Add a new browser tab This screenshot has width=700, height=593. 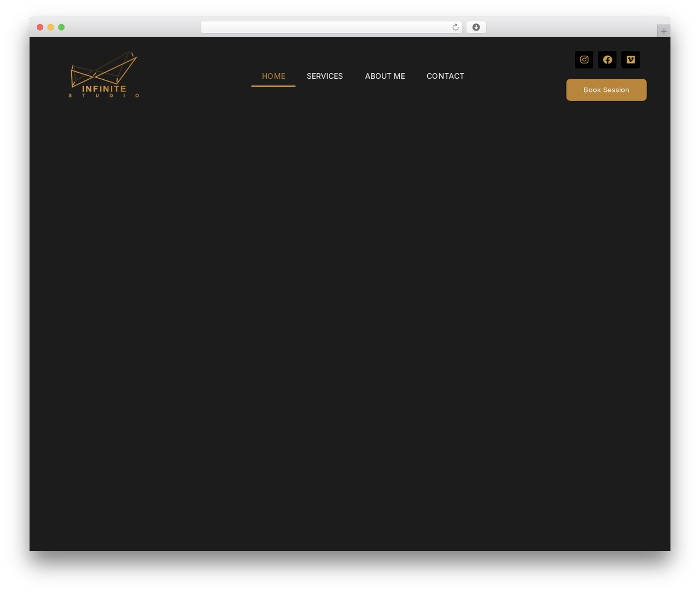[x=664, y=31]
